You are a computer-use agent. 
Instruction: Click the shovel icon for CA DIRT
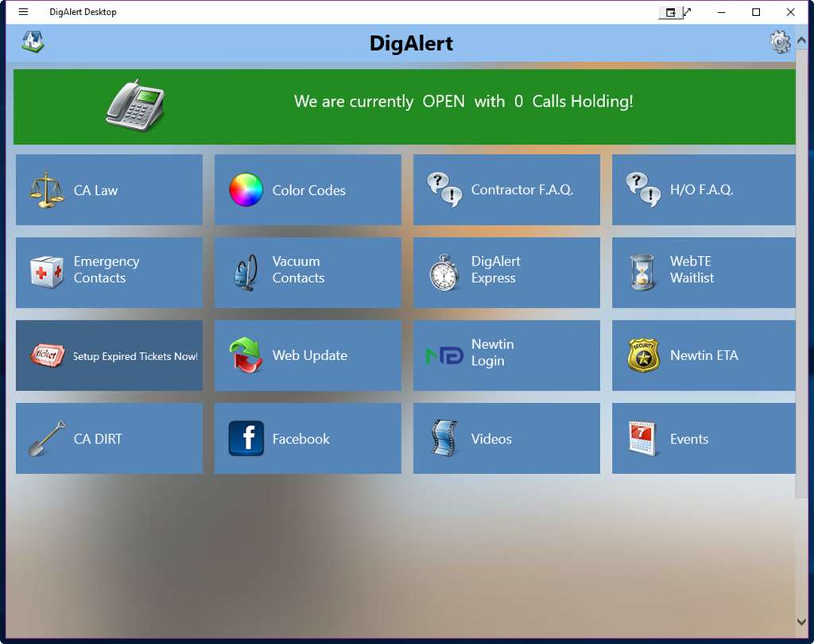point(47,438)
